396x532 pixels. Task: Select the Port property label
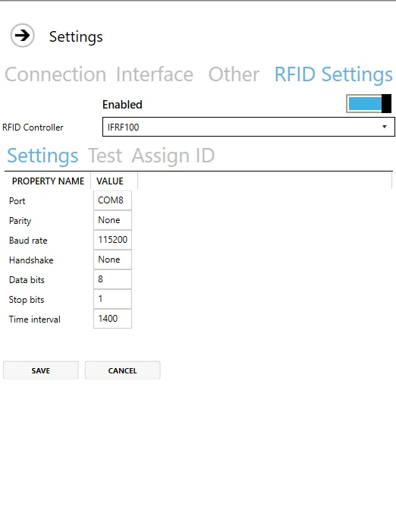pyautogui.click(x=17, y=201)
